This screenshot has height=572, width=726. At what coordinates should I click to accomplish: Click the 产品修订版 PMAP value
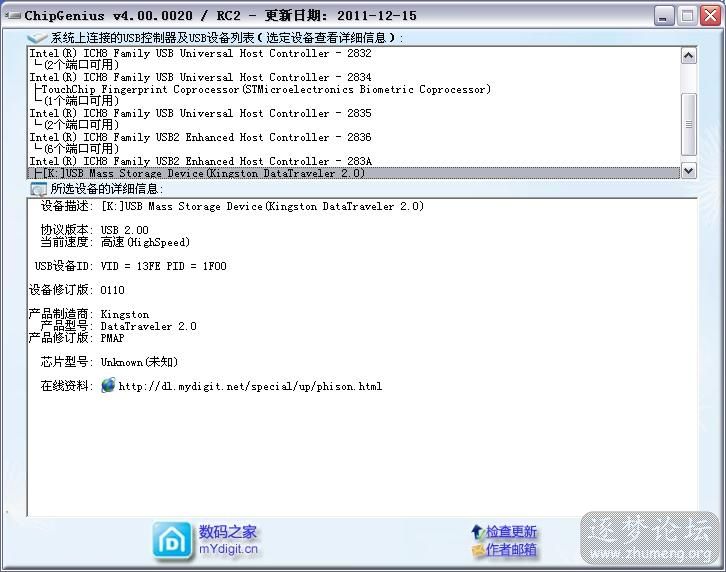113,338
